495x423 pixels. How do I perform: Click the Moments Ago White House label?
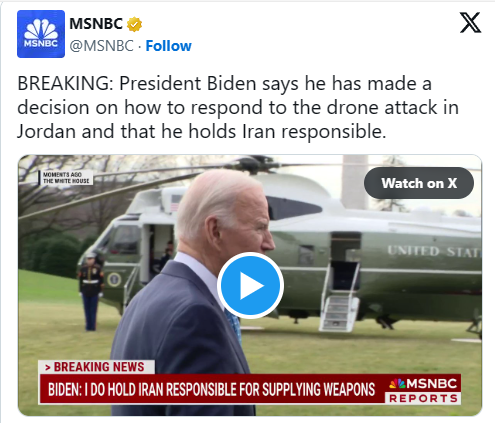[66, 178]
